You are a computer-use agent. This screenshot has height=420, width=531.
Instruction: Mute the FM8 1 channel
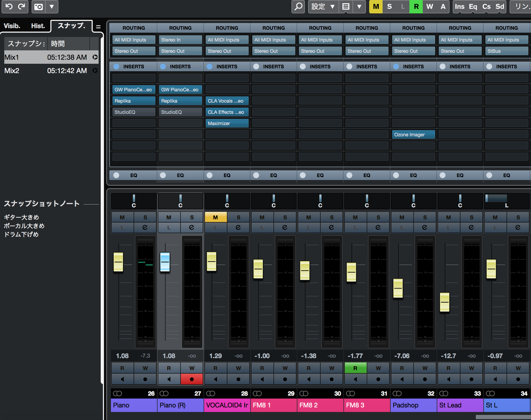coord(262,217)
